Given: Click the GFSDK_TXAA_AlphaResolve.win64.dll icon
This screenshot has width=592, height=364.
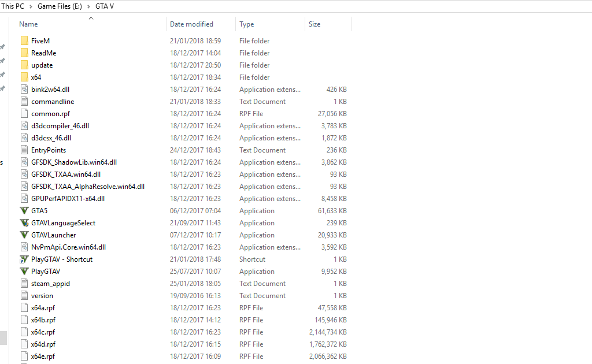Looking at the screenshot, I should (24, 187).
